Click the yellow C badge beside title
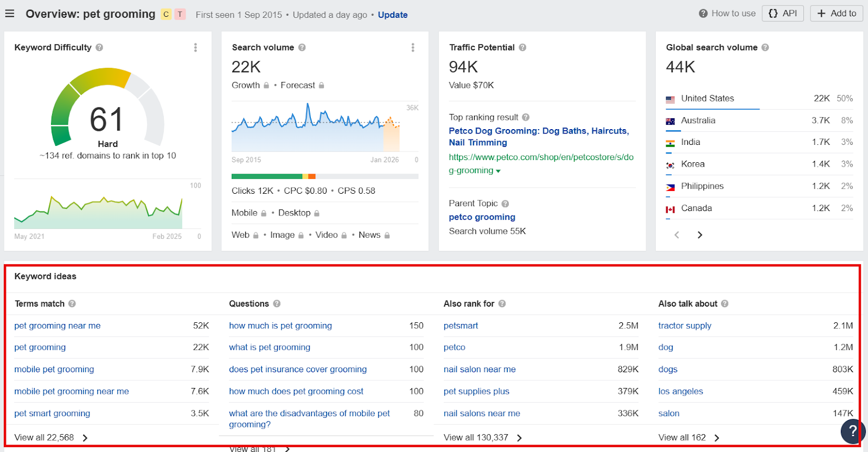 pyautogui.click(x=166, y=14)
